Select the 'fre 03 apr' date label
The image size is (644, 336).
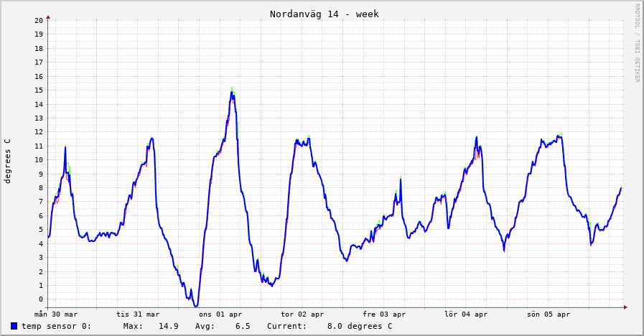tap(384, 314)
